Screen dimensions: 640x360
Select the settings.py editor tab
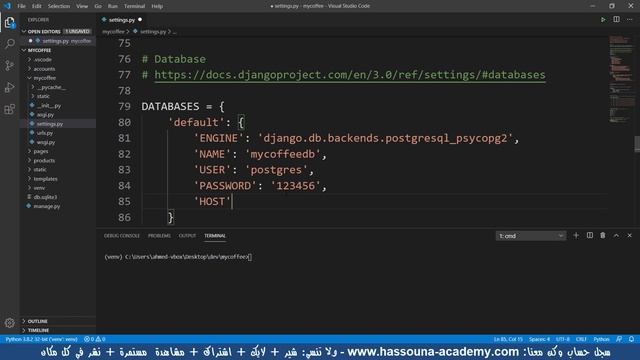click(122, 20)
